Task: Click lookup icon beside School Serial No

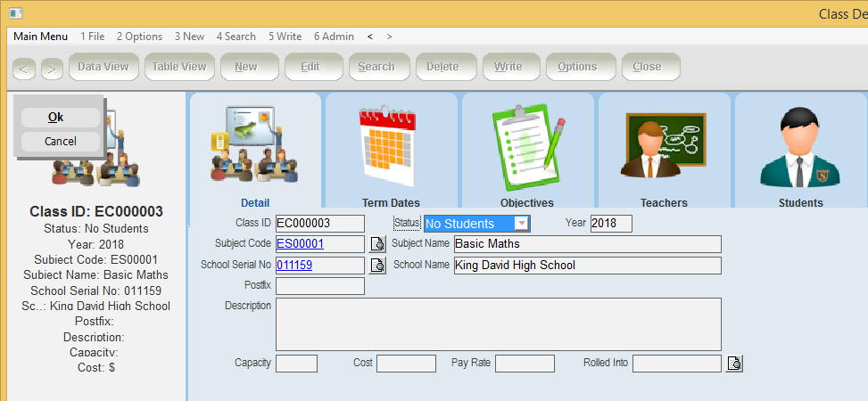Action: click(377, 266)
